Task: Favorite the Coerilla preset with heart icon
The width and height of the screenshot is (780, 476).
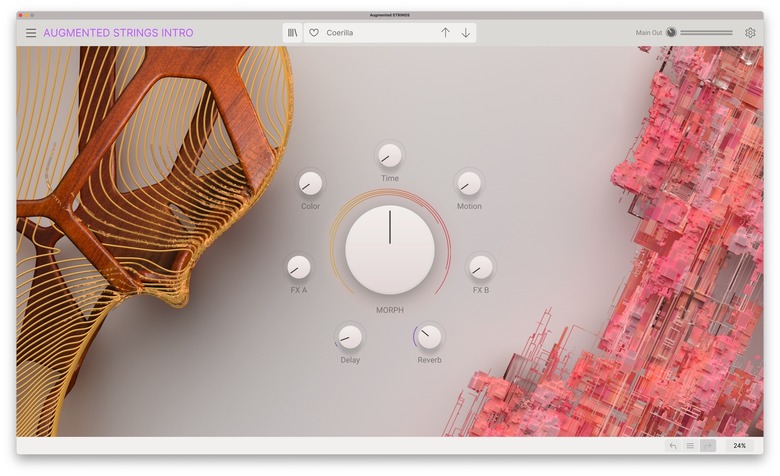Action: (314, 33)
